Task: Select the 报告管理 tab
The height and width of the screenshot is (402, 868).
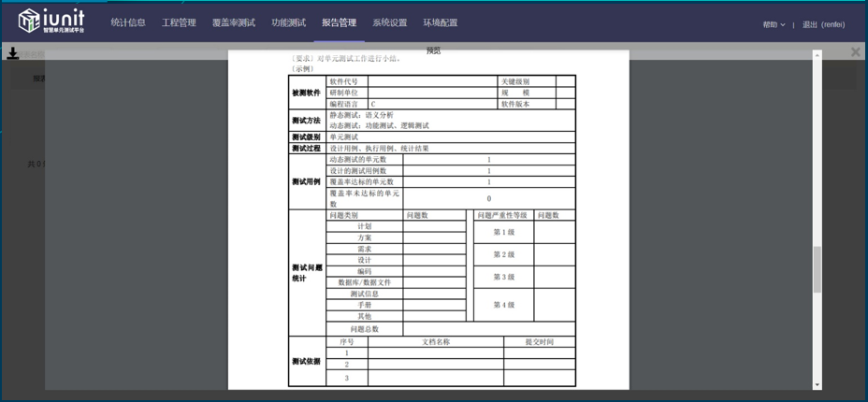Action: (x=340, y=22)
